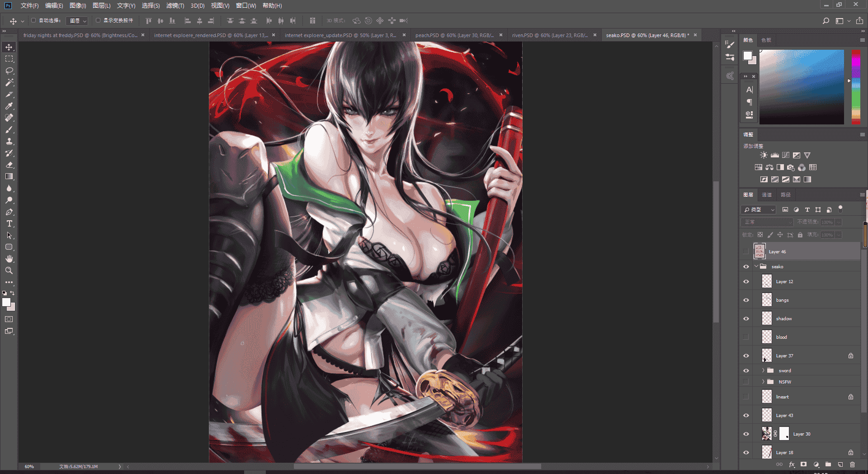Select the Horizontal Type tool
The image size is (868, 474).
9,223
